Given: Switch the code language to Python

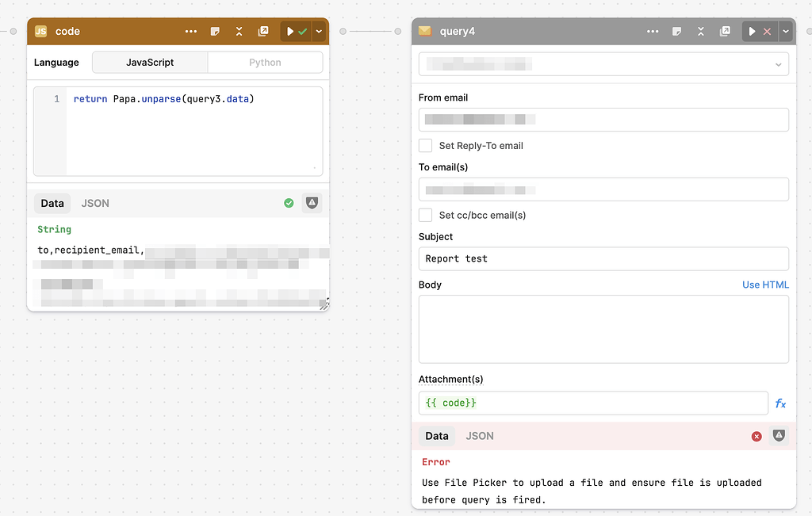Looking at the screenshot, I should (x=265, y=62).
